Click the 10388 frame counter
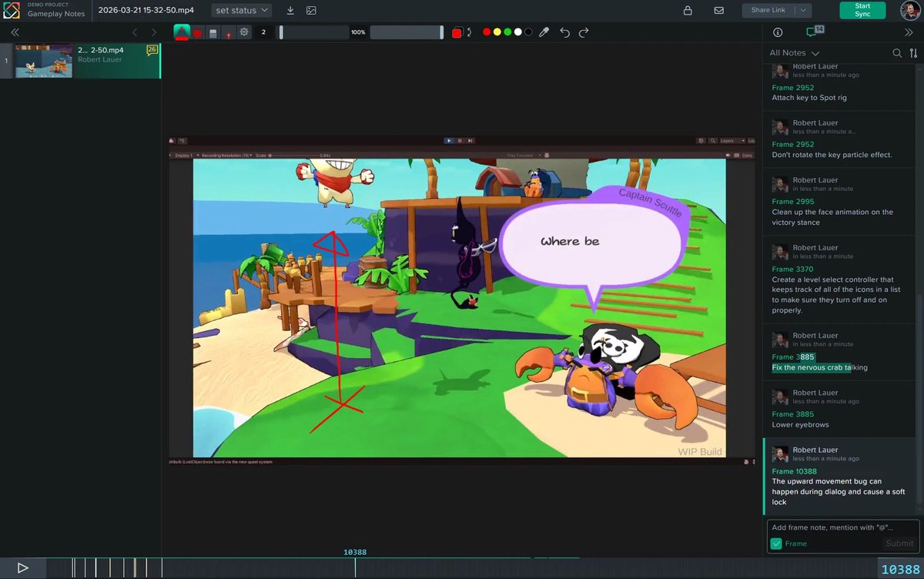Image resolution: width=924 pixels, height=579 pixels. [900, 569]
